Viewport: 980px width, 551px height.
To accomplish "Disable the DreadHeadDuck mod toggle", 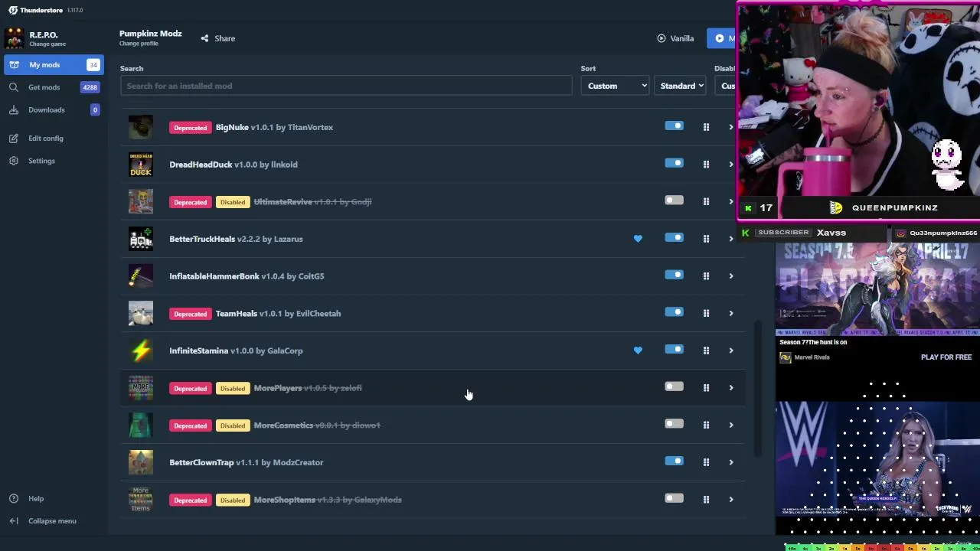I will (674, 163).
